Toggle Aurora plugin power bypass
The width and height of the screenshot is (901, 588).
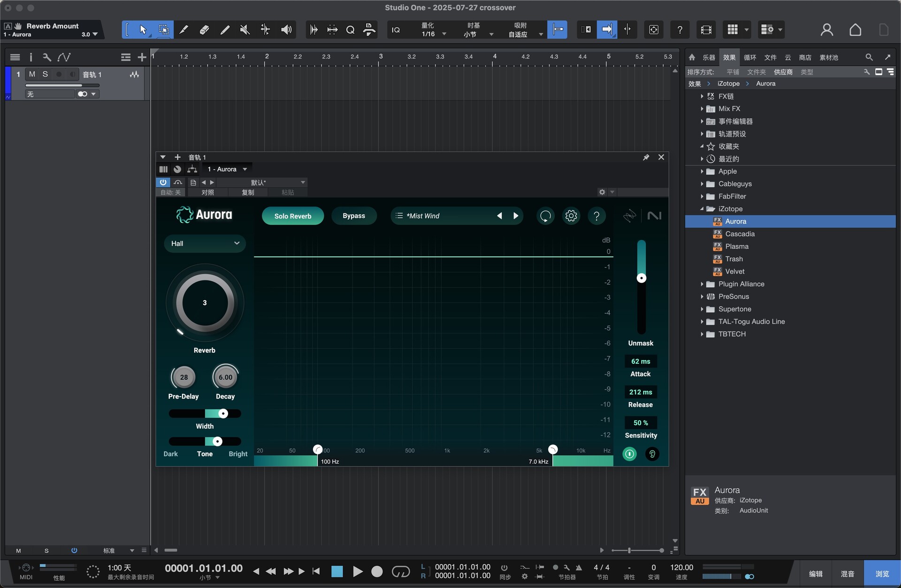[163, 182]
